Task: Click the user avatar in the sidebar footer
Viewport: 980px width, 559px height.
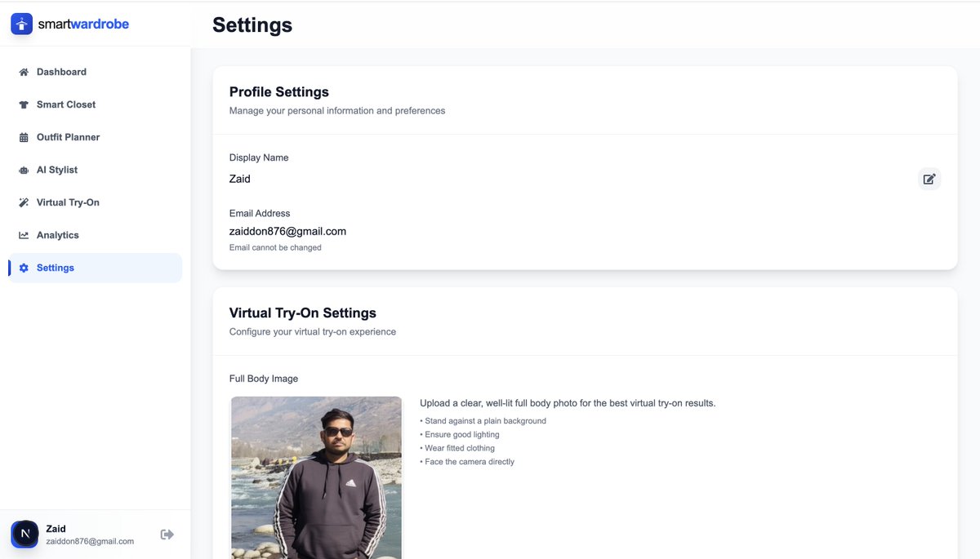Action: click(24, 535)
